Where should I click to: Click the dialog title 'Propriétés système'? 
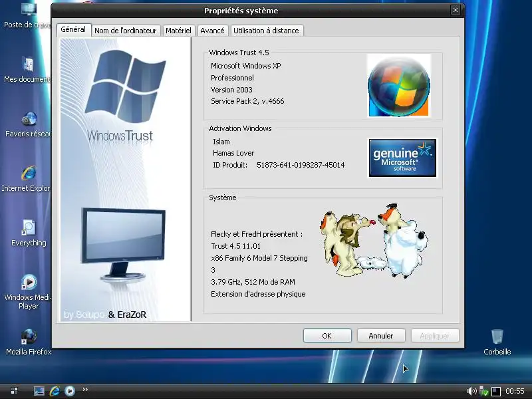[241, 11]
